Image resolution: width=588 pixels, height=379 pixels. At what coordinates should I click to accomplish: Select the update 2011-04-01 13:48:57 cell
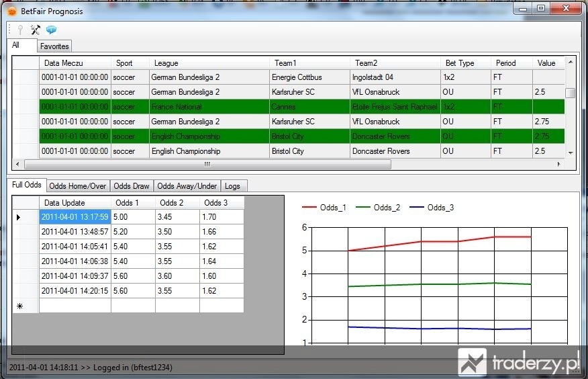(x=75, y=232)
